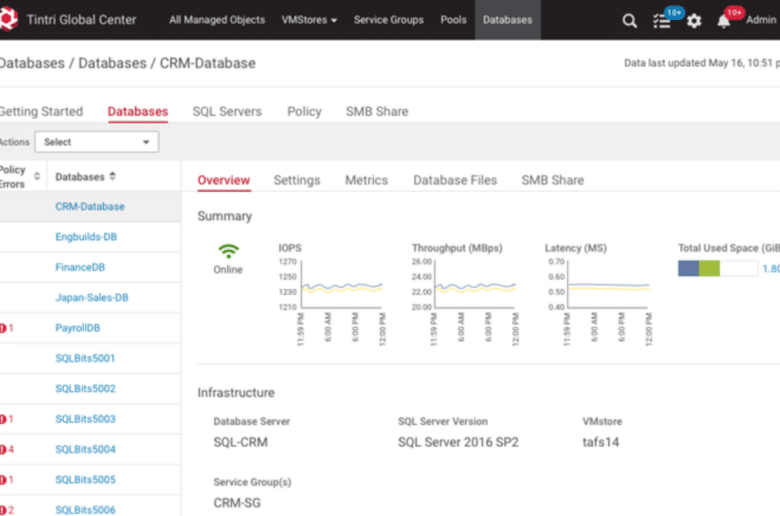The height and width of the screenshot is (516, 780).
Task: Open the search magnifier icon
Action: pos(629,20)
